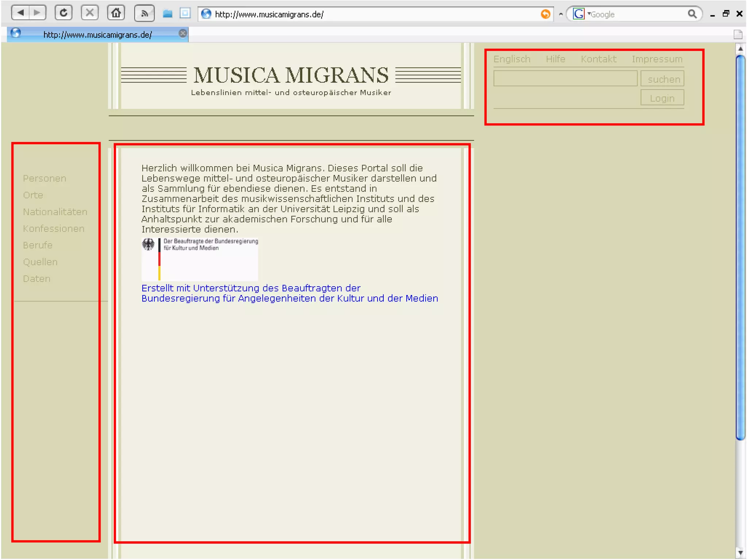Expand the address bar history arrow
Image resolution: width=747 pixels, height=560 pixels.
(x=561, y=14)
